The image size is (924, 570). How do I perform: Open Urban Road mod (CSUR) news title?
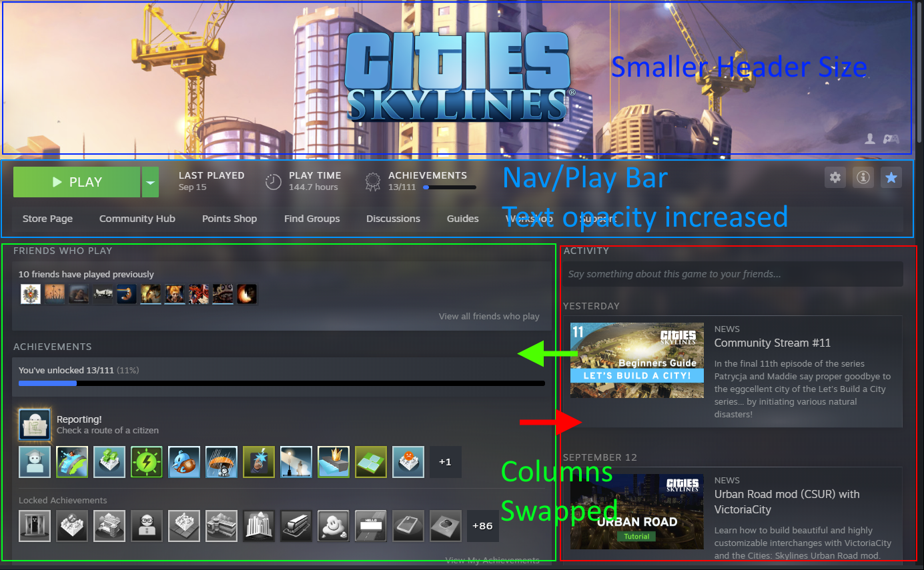(x=787, y=502)
